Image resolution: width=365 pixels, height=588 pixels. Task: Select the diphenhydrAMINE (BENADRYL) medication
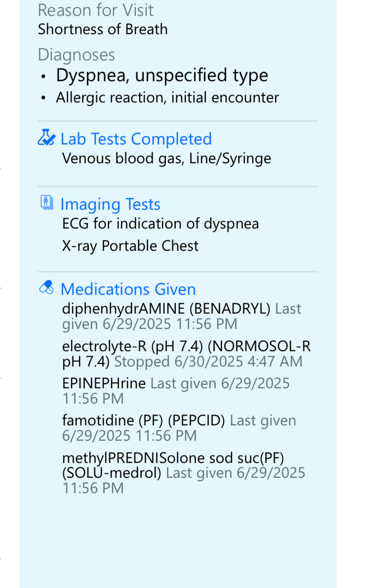click(166, 309)
